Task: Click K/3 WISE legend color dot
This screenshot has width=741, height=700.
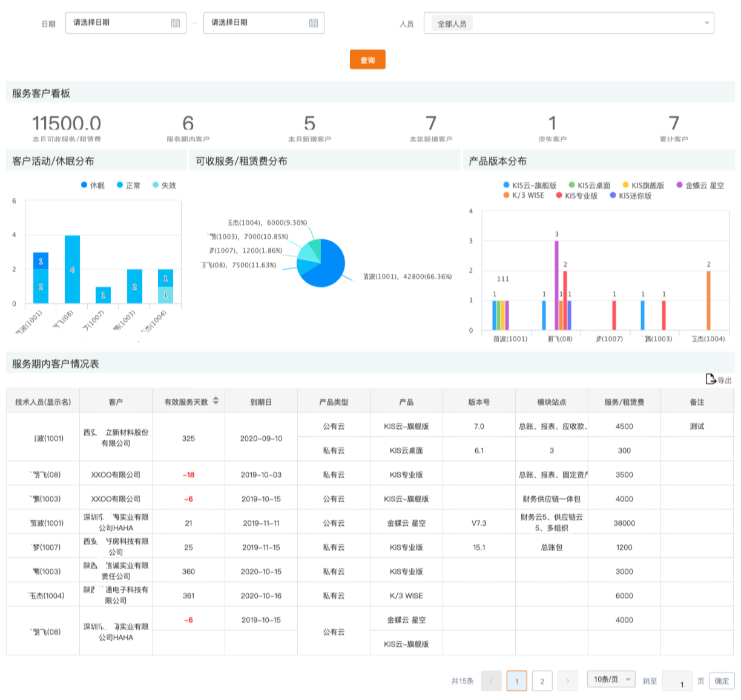Action: (x=506, y=195)
